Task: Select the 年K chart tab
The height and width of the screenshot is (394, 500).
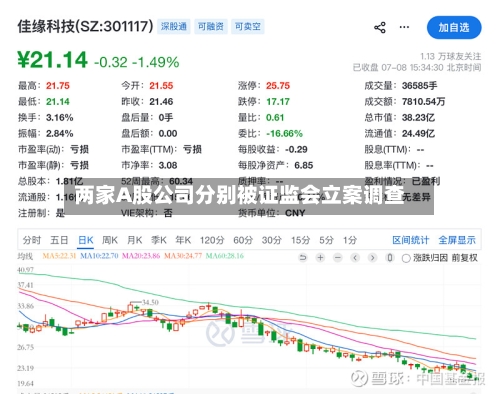Action: click(x=183, y=240)
